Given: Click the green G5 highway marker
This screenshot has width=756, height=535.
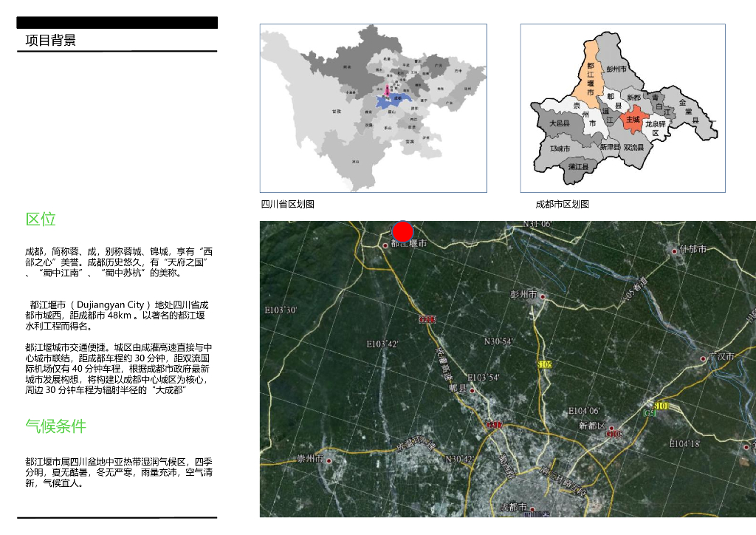Looking at the screenshot, I should click(650, 413).
